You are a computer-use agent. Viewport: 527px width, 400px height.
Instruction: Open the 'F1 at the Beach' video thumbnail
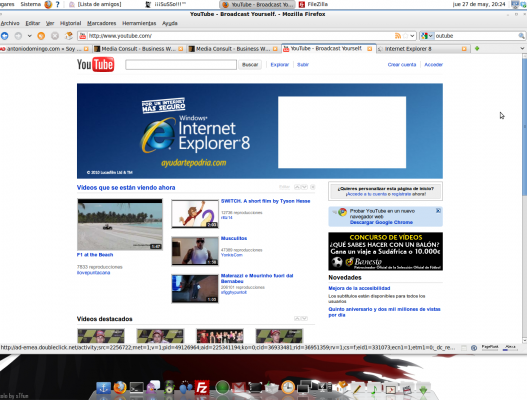120,225
